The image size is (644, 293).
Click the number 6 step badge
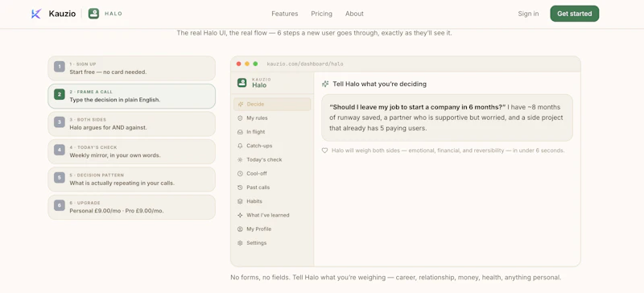tap(60, 205)
